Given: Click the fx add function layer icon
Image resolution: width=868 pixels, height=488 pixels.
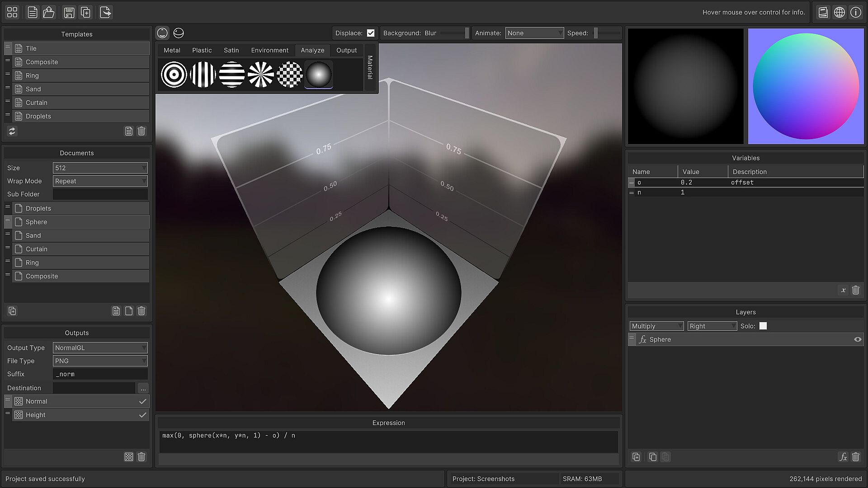Looking at the screenshot, I should coord(843,457).
